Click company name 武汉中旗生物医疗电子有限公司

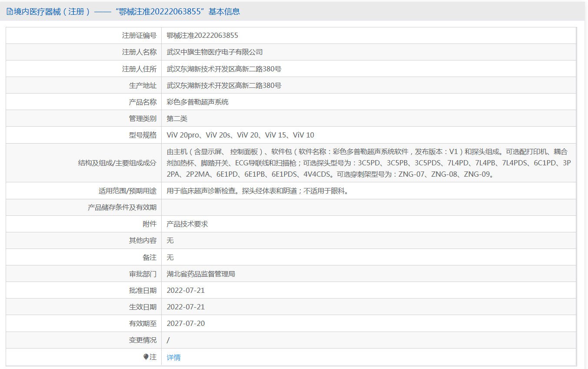click(215, 52)
